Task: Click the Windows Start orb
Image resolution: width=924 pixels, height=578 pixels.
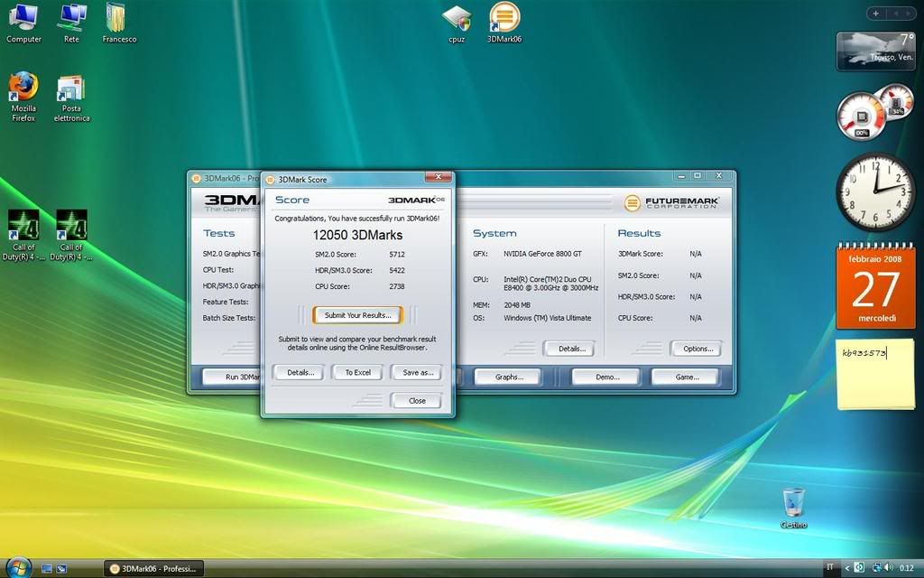Action: (x=17, y=566)
